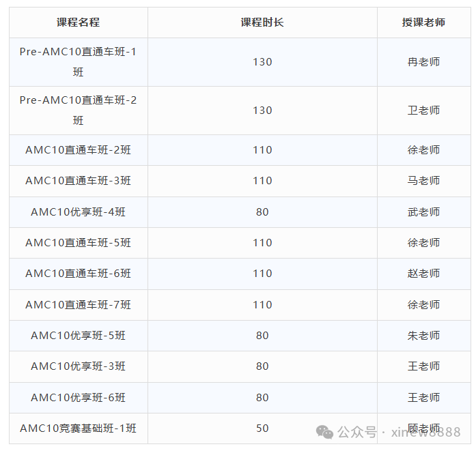Click the AMC10优享班-3班 course name
This screenshot has width=476, height=451.
pyautogui.click(x=78, y=366)
